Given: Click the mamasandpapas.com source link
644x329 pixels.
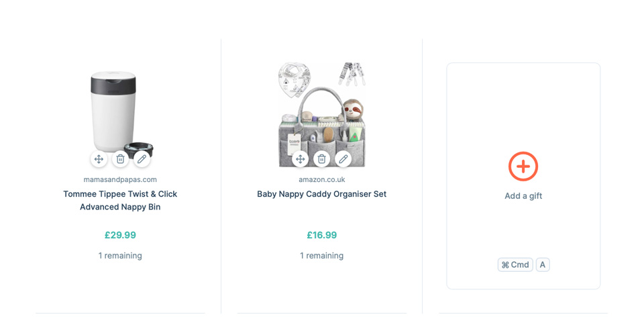Looking at the screenshot, I should [120, 179].
